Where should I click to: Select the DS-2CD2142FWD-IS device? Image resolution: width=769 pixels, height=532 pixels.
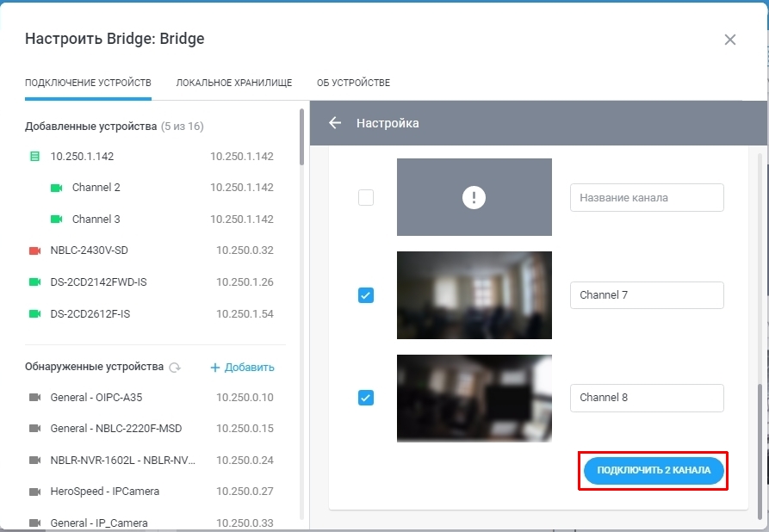(x=151, y=282)
